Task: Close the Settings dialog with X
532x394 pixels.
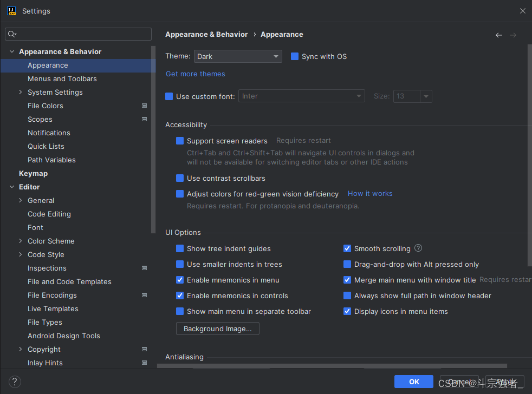Action: click(x=522, y=11)
